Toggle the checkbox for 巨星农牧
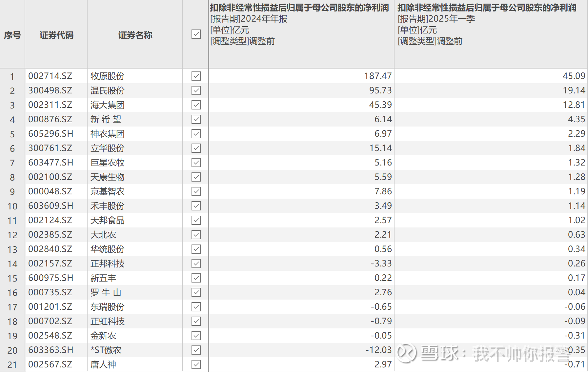The height and width of the screenshot is (372, 588). [196, 163]
